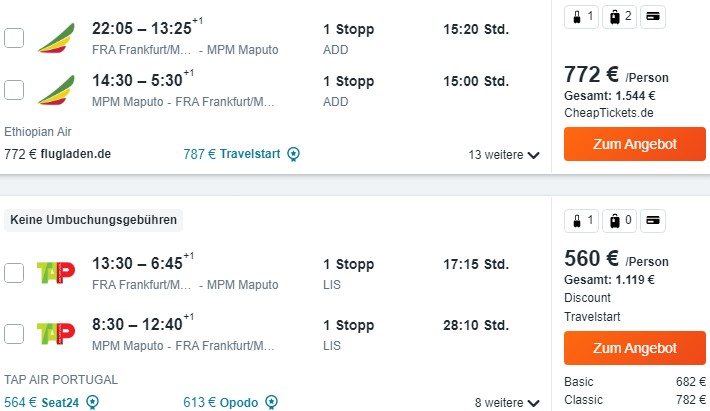Viewport: 710px width, 411px height.
Task: Expand the 8 weitere offers list
Action: pyautogui.click(x=507, y=402)
